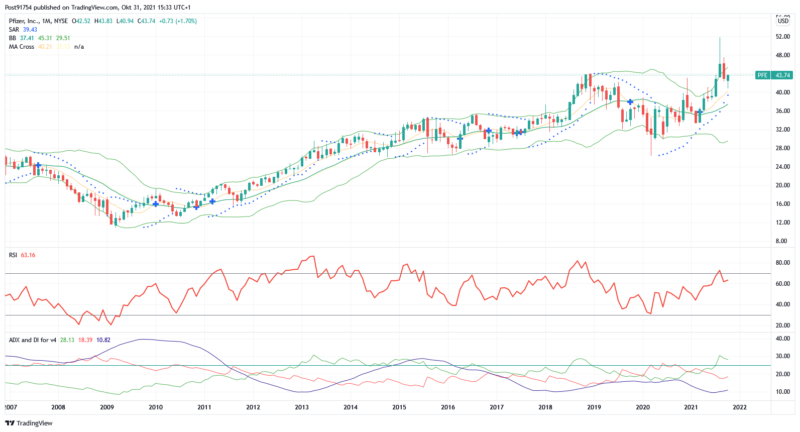
Task: Click the RSI indicator label
Action: pos(12,256)
